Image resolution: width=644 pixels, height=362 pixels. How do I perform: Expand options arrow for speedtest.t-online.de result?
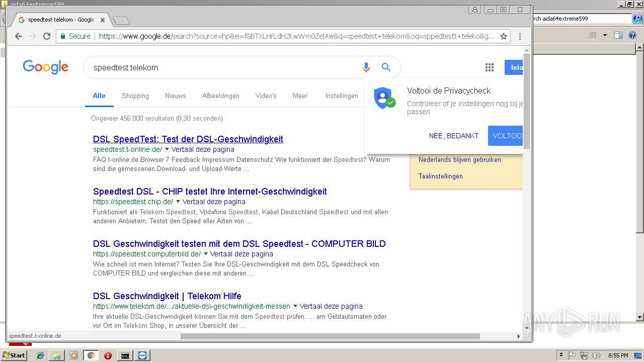[x=167, y=149]
